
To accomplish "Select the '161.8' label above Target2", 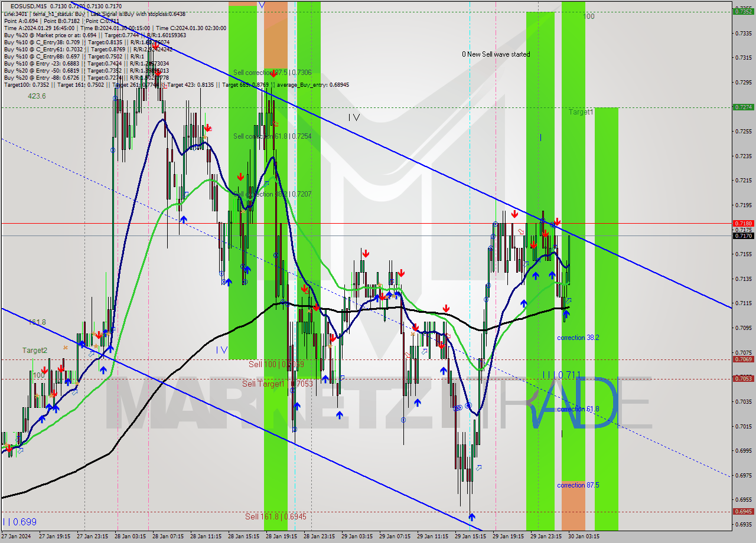I will [x=37, y=322].
